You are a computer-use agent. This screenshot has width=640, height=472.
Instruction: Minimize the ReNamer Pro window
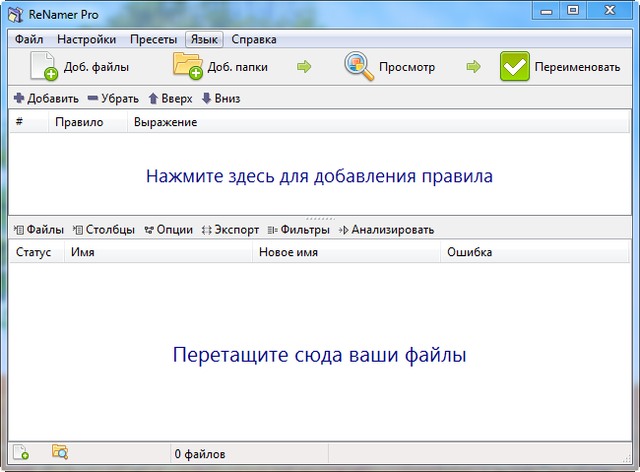(547, 11)
